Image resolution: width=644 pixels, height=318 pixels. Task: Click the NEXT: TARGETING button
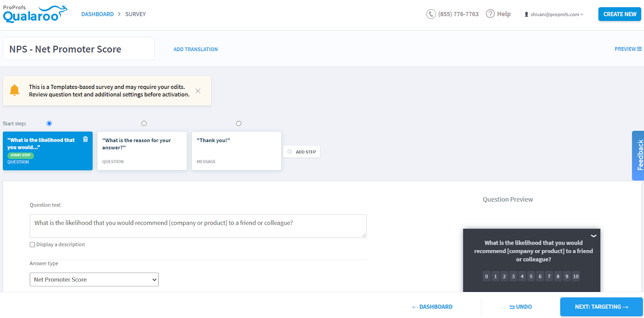click(x=601, y=307)
